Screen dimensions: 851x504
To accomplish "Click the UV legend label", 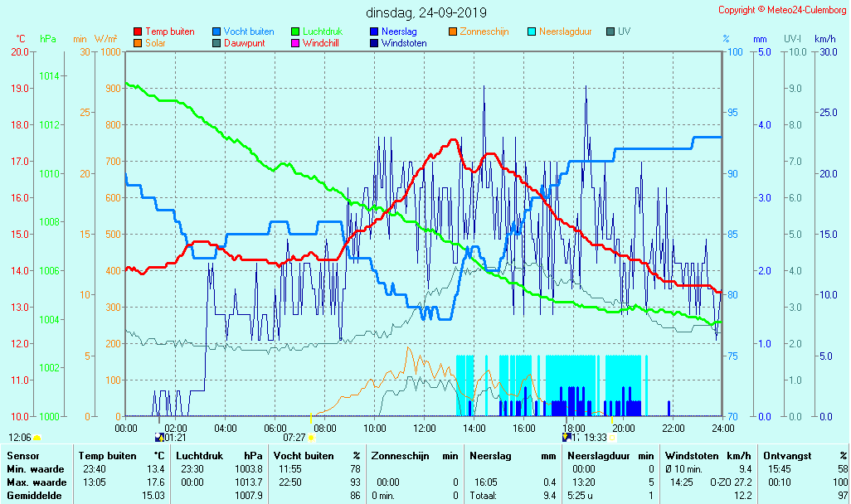I will tap(624, 31).
